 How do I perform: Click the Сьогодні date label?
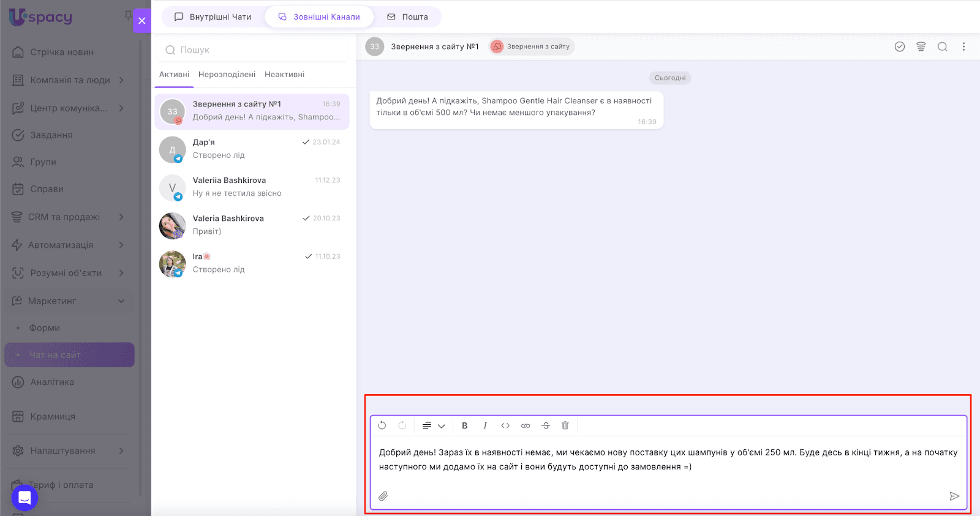[670, 78]
